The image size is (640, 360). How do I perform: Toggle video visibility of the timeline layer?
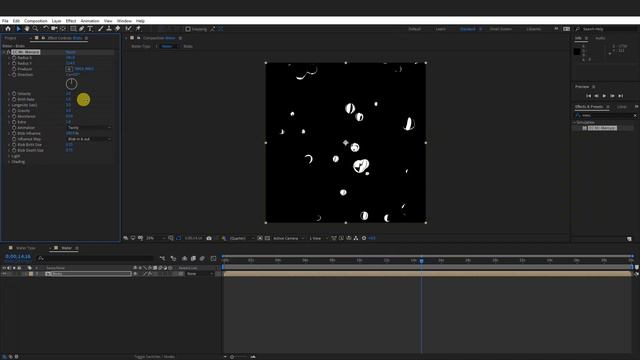pyautogui.click(x=4, y=274)
